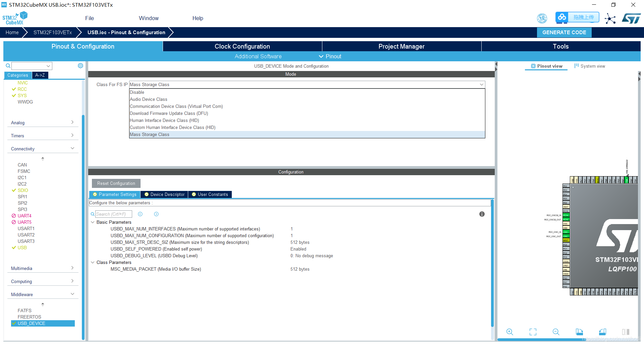
Task: Open the Class For FS IP dropdown
Action: click(x=307, y=84)
